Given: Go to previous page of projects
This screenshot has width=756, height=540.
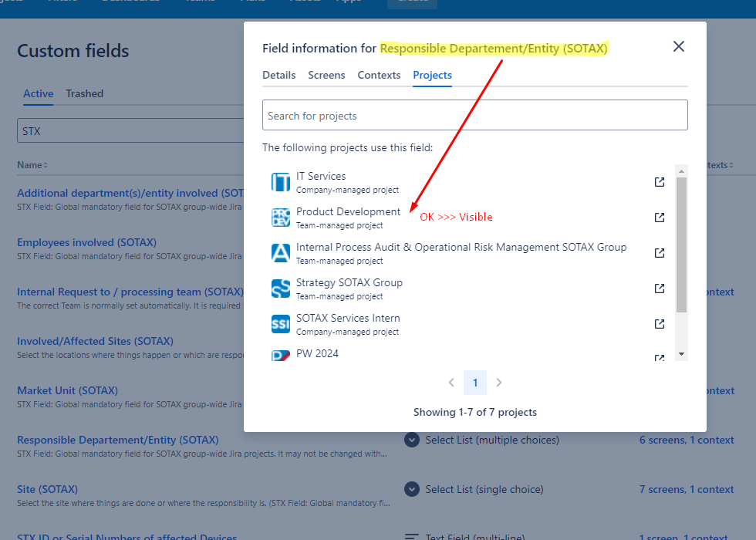Looking at the screenshot, I should click(451, 383).
